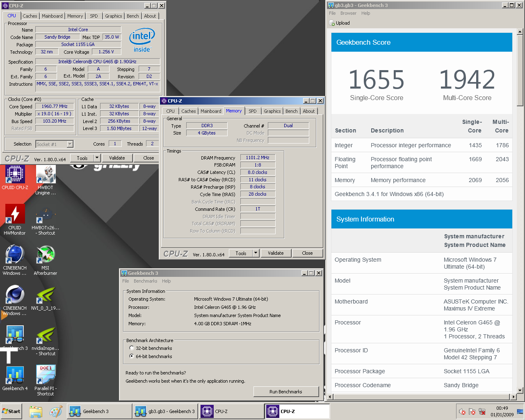Click Socket 1155 LGA package field
The width and height of the screenshot is (525, 420).
coord(78,44)
